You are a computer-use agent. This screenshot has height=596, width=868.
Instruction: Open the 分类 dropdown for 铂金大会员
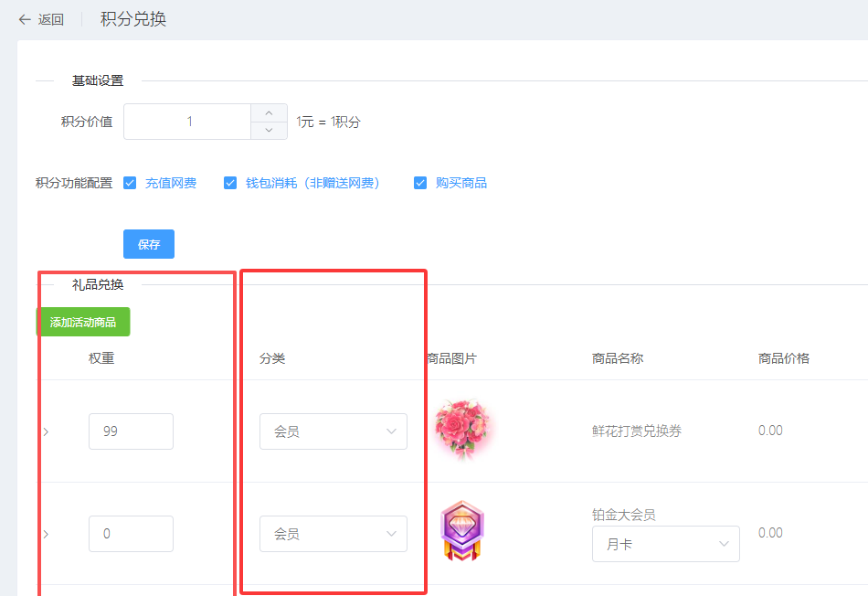point(333,534)
